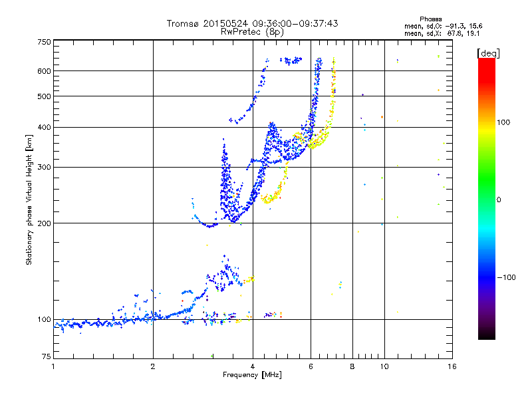Screen dimensions: 532x399
Task: Click the phase colorbar
Action: (487, 199)
